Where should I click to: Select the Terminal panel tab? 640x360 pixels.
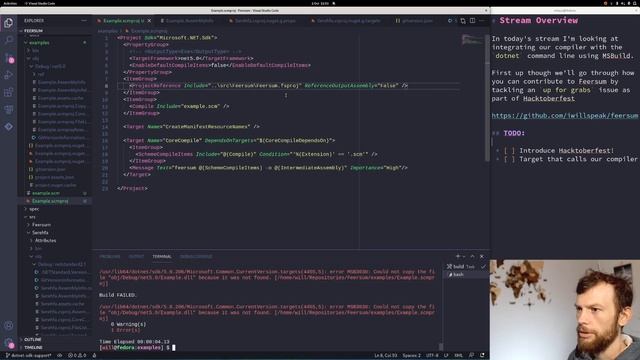(162, 256)
